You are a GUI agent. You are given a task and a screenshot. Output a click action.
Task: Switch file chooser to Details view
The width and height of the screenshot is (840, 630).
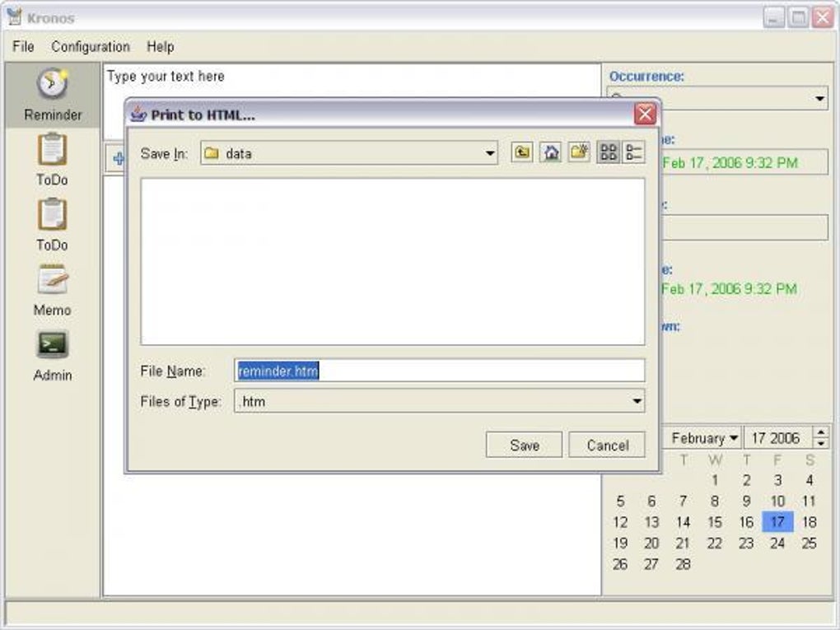(x=633, y=152)
